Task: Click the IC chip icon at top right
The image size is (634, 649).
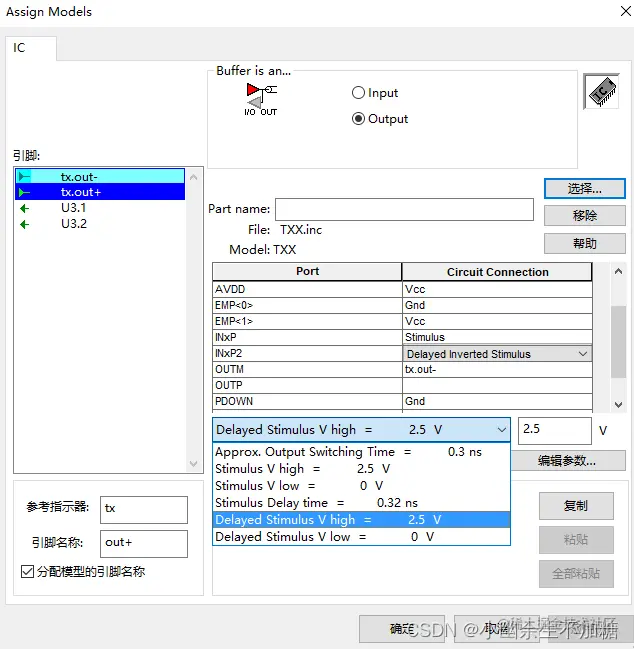Action: [602, 91]
